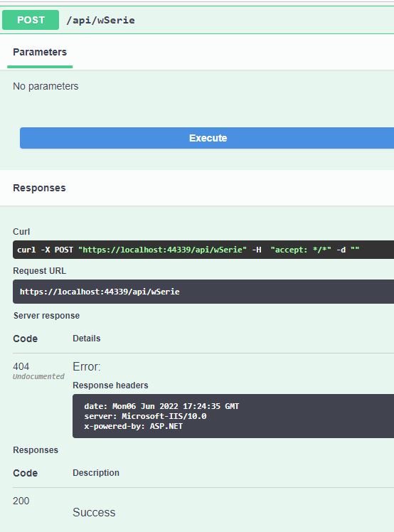Click the 404 response code
The width and height of the screenshot is (394, 532).
coord(21,366)
